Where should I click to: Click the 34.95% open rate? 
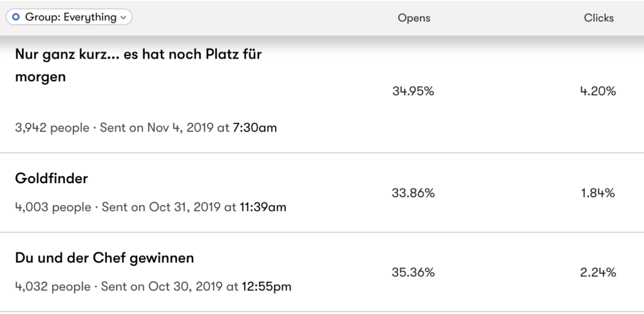point(413,91)
